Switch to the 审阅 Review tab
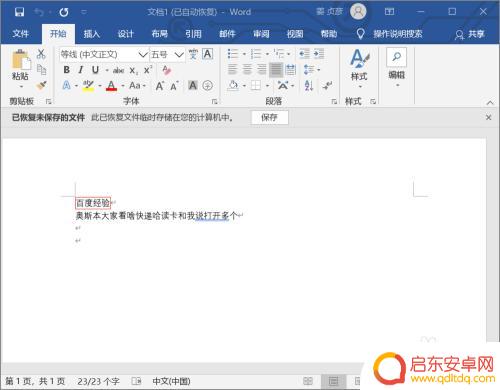The image size is (500, 390). click(x=261, y=34)
